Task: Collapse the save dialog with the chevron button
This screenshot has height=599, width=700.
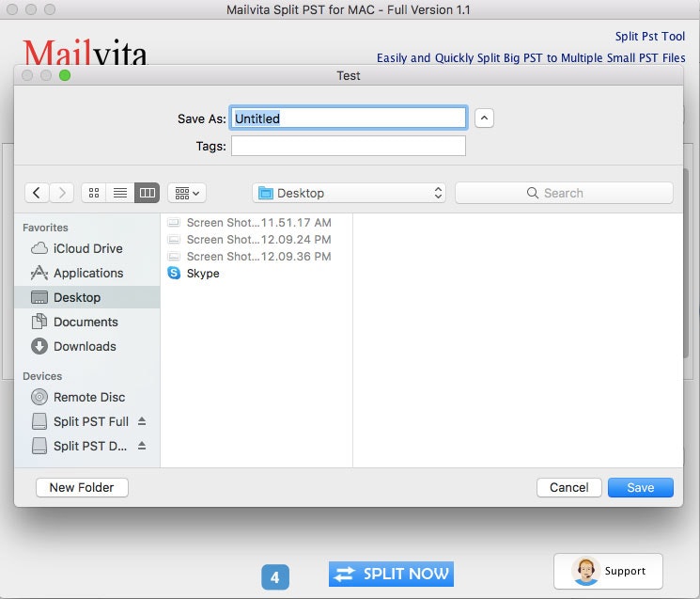Action: click(484, 118)
